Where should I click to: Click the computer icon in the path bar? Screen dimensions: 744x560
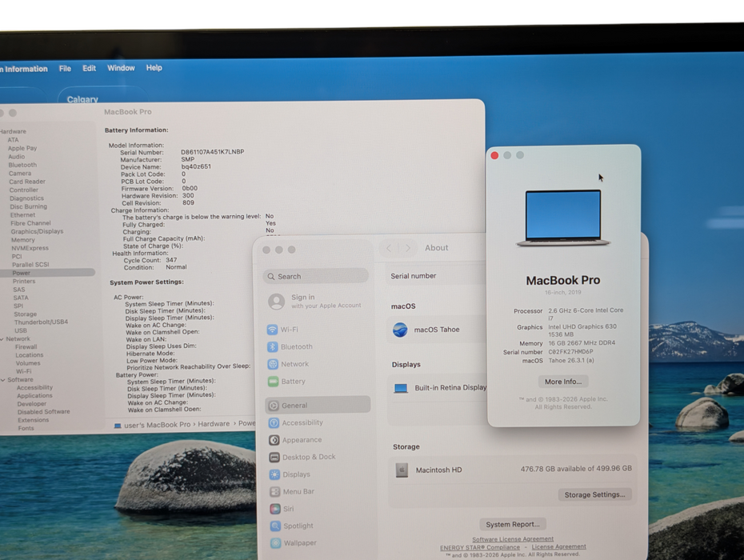[x=118, y=426]
